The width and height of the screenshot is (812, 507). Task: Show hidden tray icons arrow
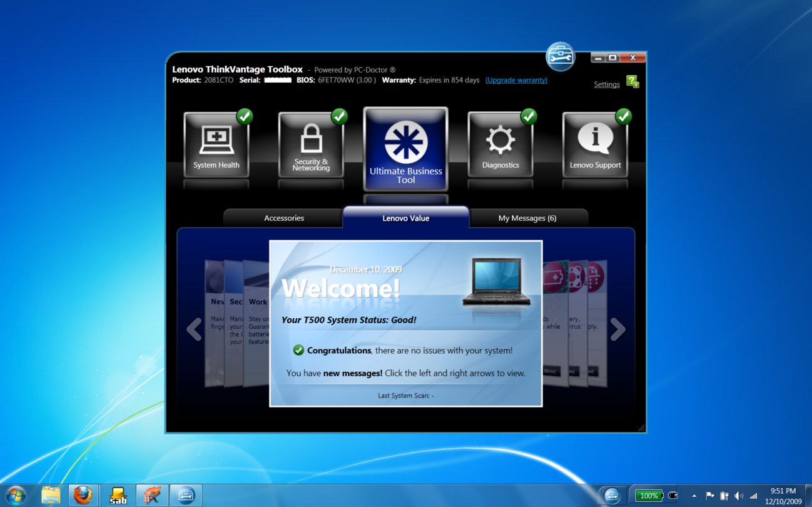(x=694, y=496)
